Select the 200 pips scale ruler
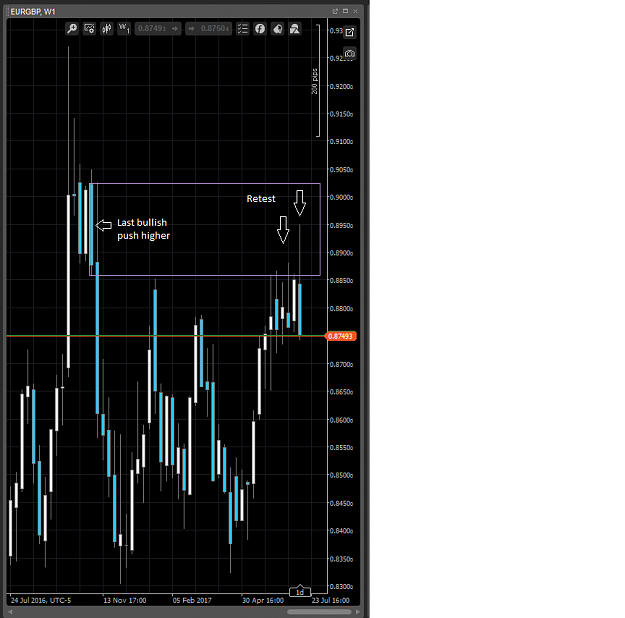This screenshot has width=625, height=618. point(316,81)
